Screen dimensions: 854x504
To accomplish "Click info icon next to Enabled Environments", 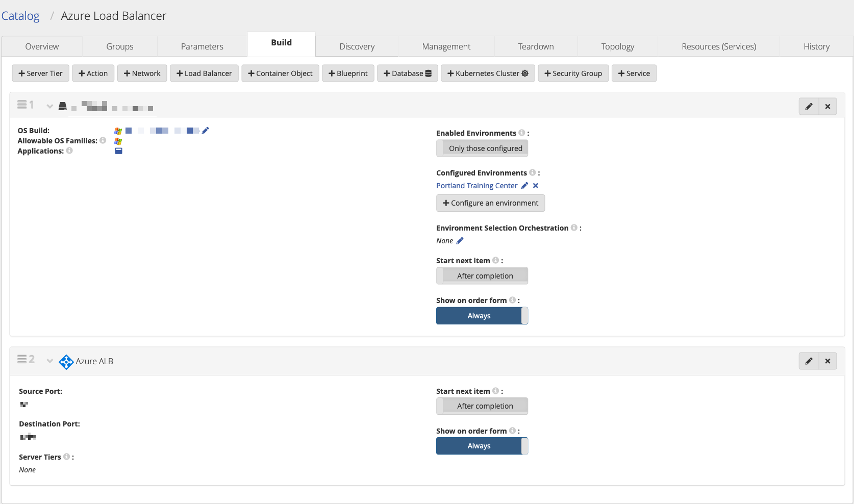I will (x=521, y=133).
